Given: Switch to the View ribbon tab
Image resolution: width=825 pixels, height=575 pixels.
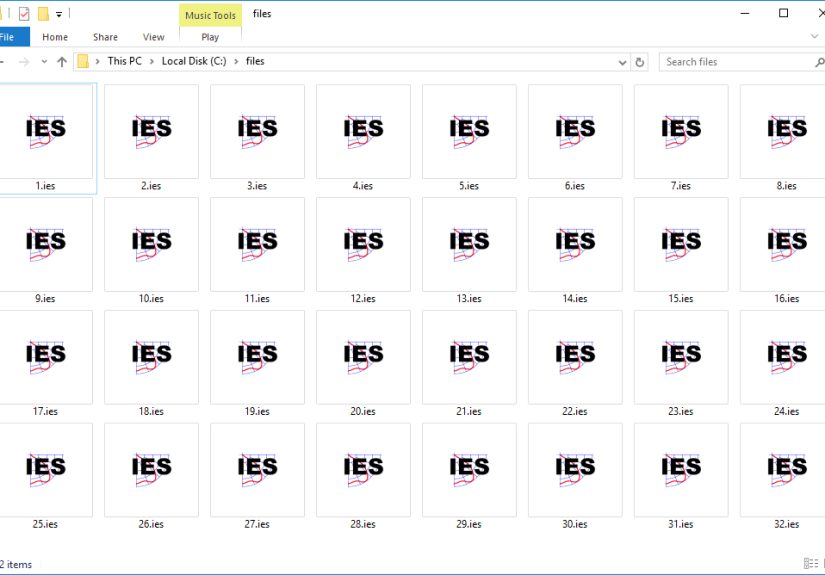Looking at the screenshot, I should coord(154,37).
